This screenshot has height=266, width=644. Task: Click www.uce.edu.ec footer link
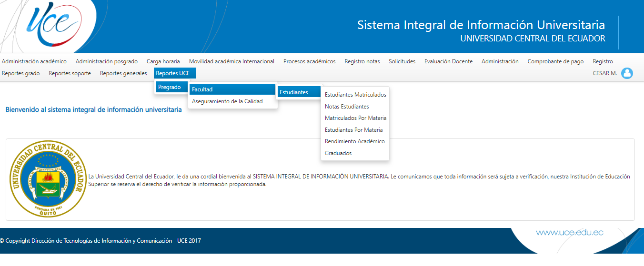click(570, 233)
